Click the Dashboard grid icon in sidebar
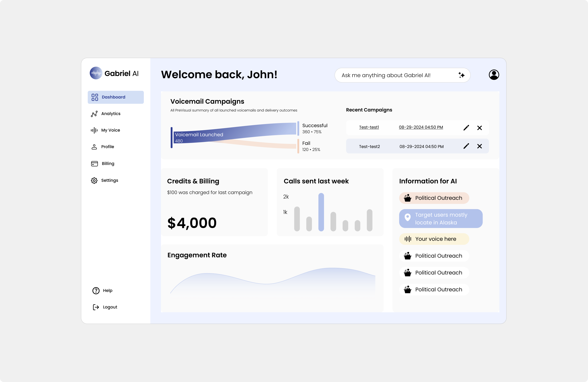Image resolution: width=588 pixels, height=382 pixels. click(x=95, y=97)
